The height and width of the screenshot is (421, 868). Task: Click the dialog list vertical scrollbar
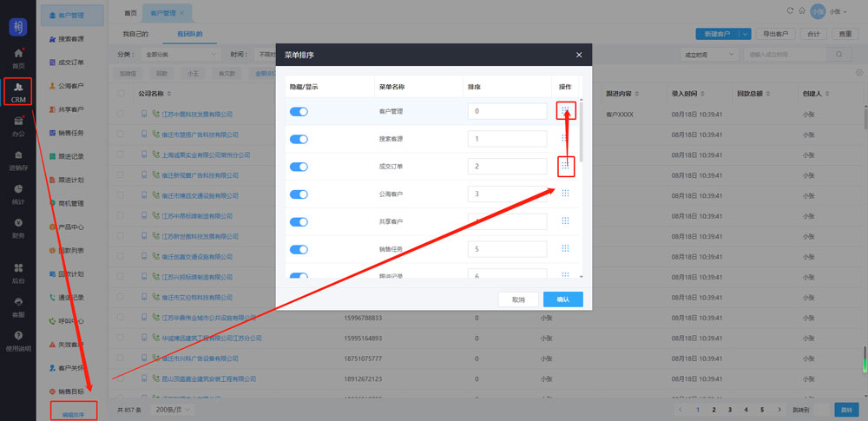[x=582, y=130]
